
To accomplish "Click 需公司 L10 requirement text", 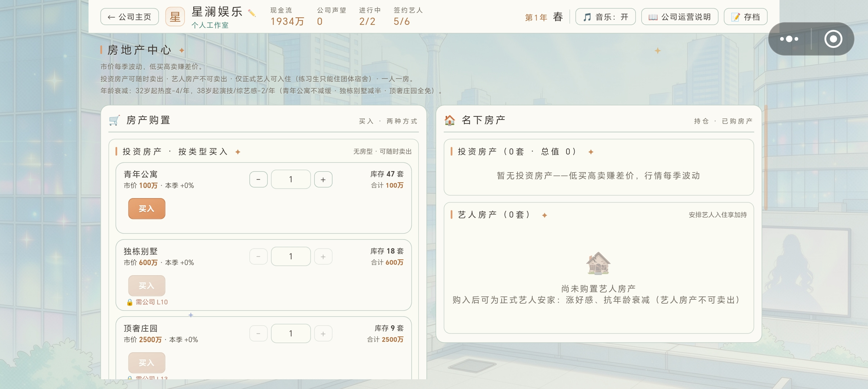I will 152,302.
